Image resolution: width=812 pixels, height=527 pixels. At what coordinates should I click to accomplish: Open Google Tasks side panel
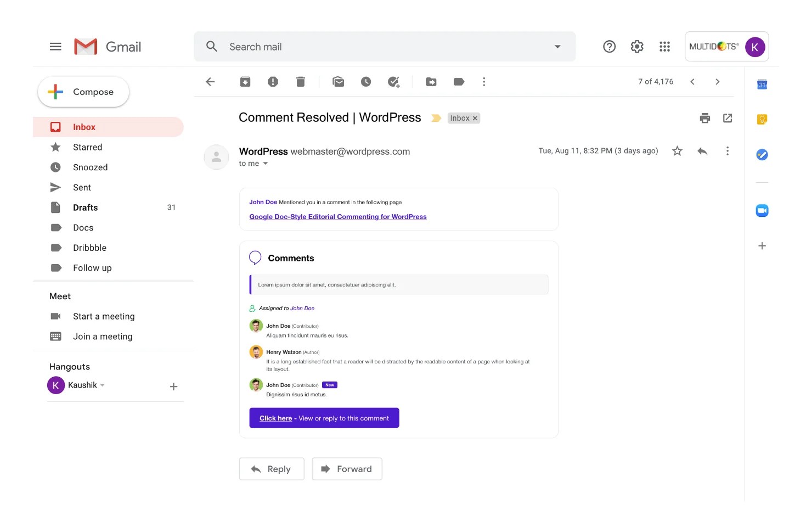tap(762, 155)
